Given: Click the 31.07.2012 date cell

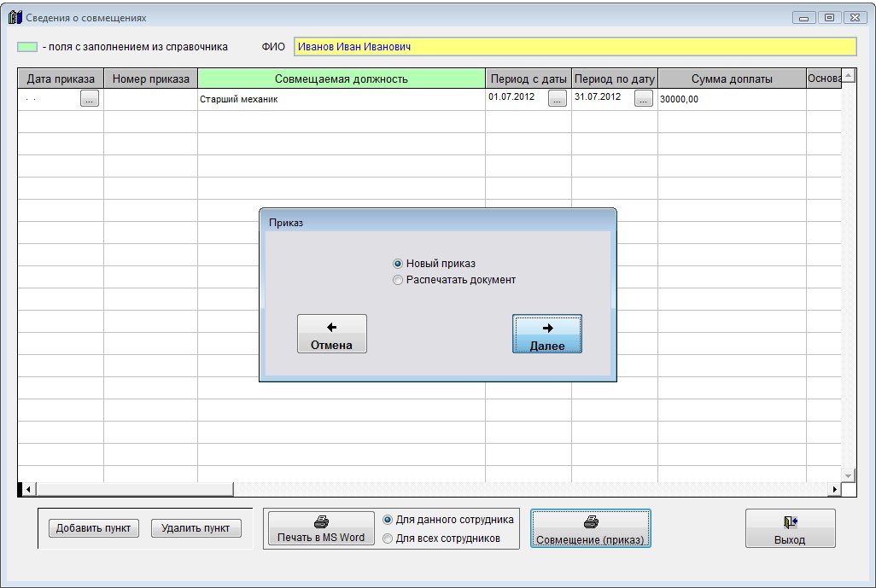Looking at the screenshot, I should (603, 97).
